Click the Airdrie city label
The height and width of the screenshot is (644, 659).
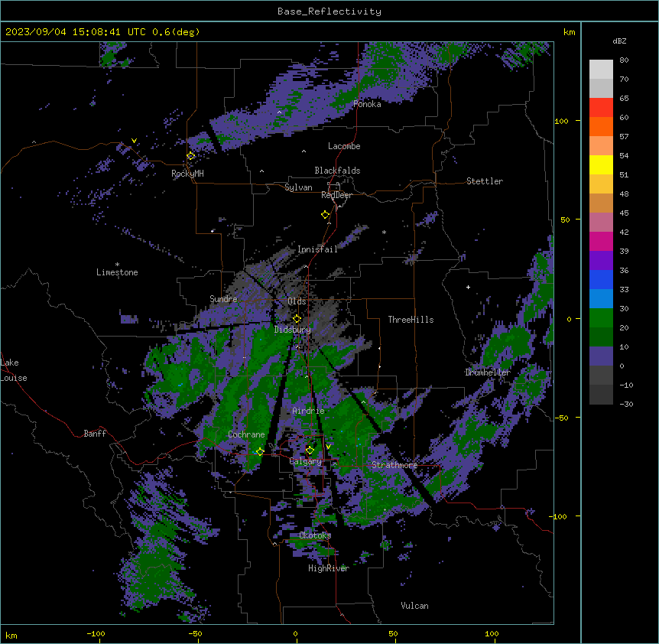[x=309, y=411]
